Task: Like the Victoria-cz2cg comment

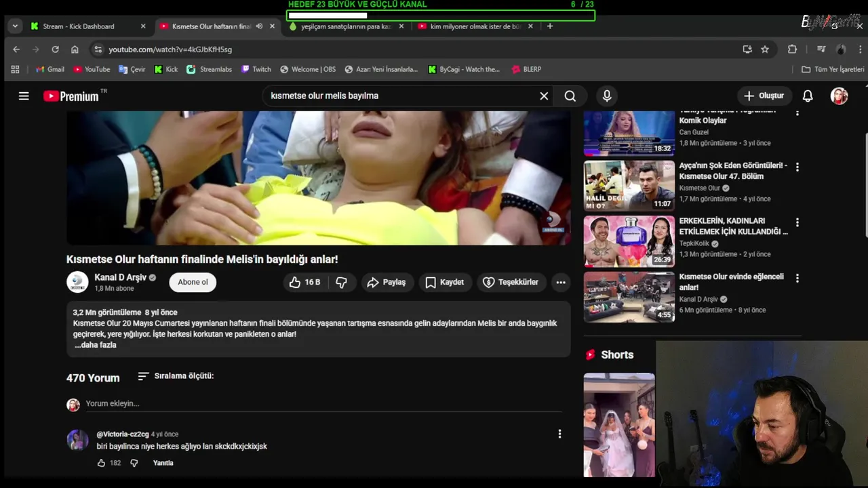Action: tap(101, 463)
